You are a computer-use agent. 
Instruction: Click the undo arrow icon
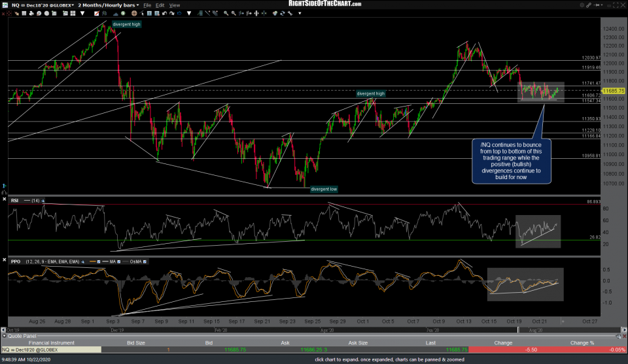[164, 13]
